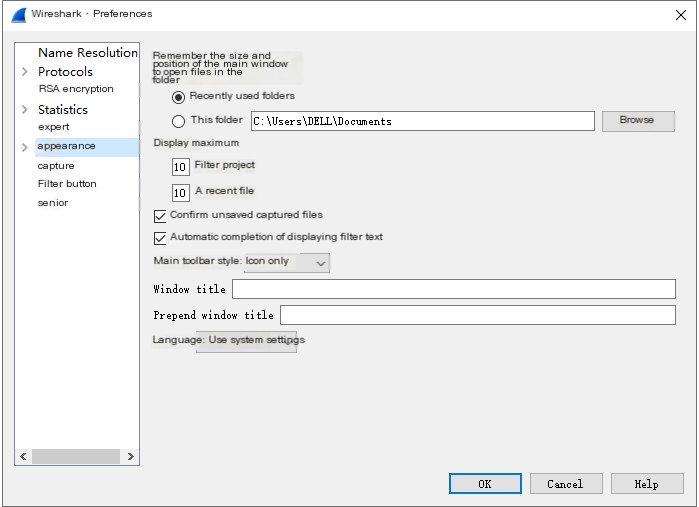
Task: Click Browse to choose a folder
Action: (x=638, y=121)
